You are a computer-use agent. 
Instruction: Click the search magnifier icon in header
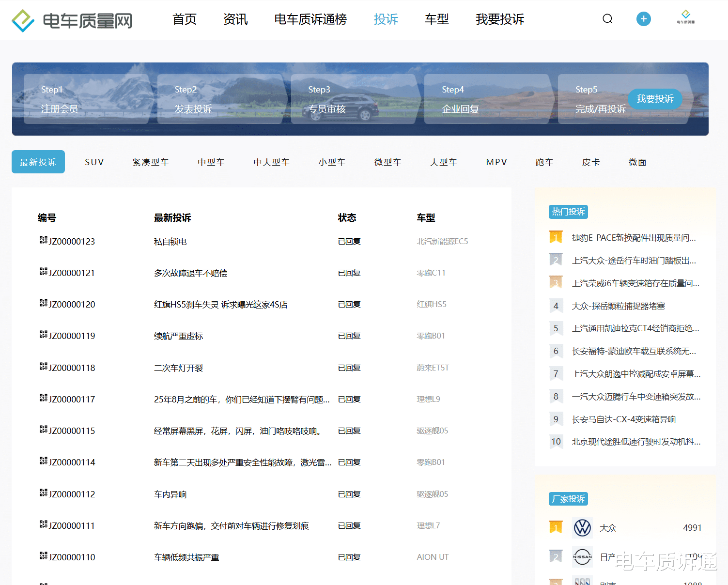pyautogui.click(x=607, y=19)
